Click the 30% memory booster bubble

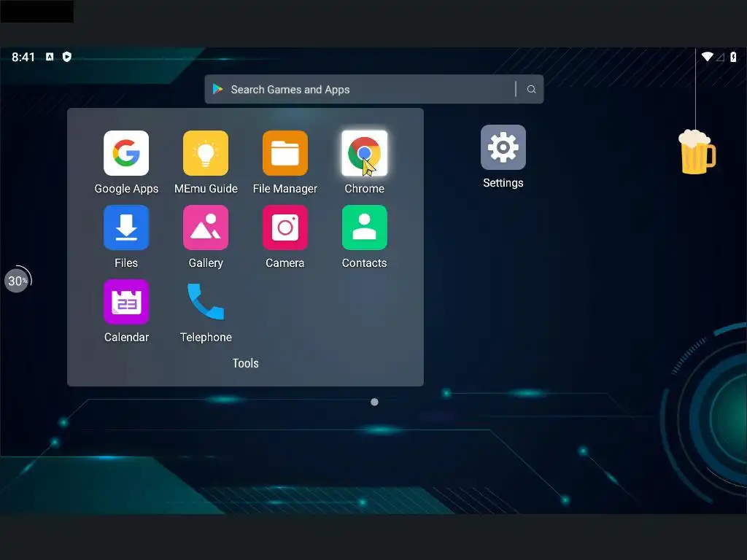[x=18, y=281]
